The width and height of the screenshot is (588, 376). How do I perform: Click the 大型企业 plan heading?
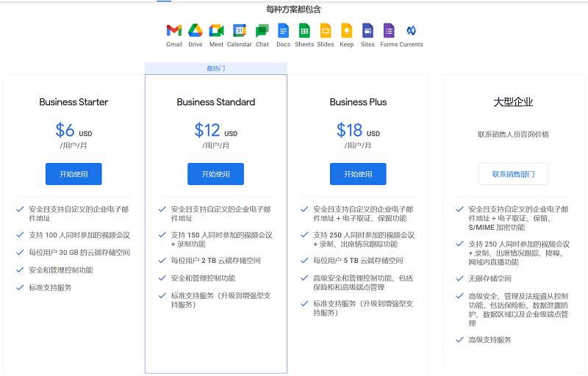(x=513, y=102)
